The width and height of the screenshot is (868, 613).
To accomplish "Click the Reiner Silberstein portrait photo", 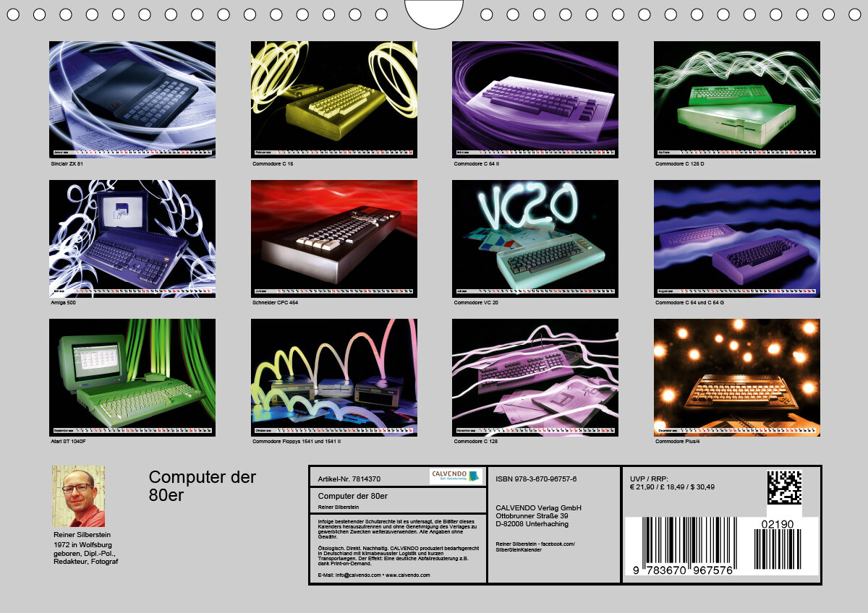I will click(x=78, y=496).
